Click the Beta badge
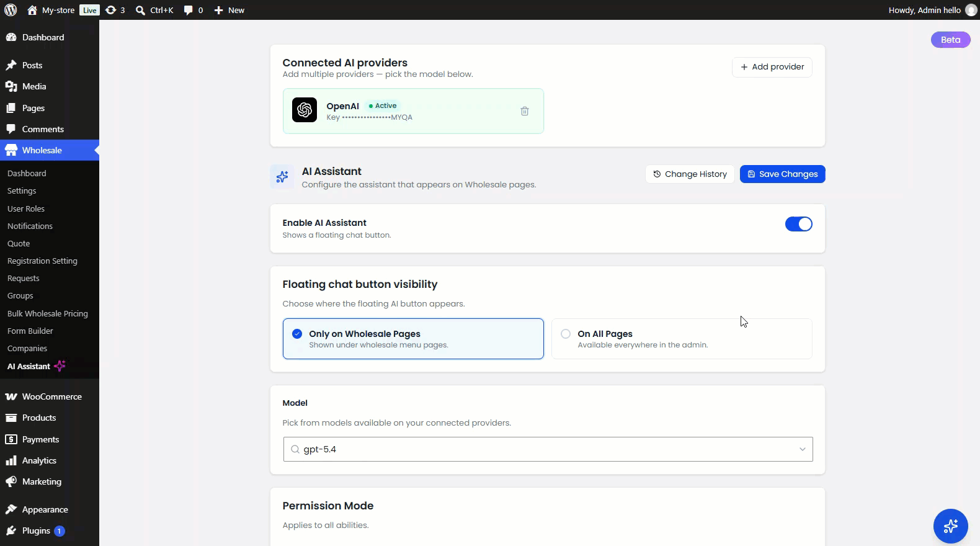This screenshot has height=546, width=980. tap(951, 40)
